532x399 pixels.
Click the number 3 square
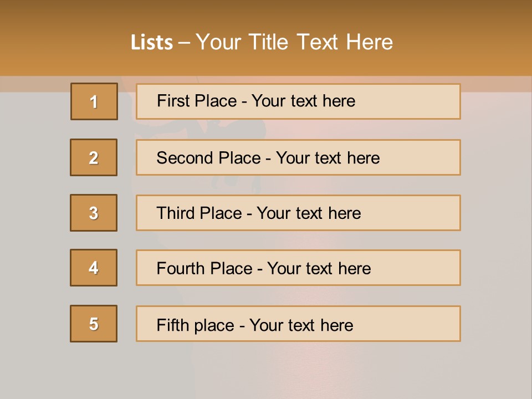94,213
